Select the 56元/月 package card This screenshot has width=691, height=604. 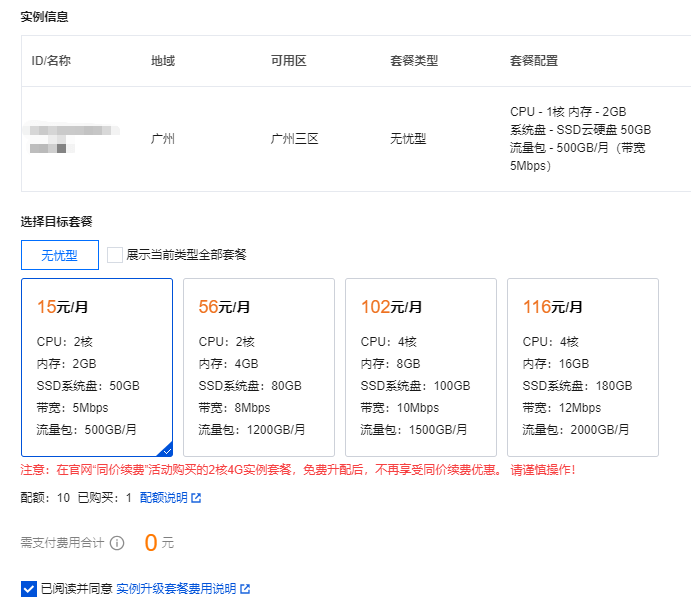(x=259, y=367)
